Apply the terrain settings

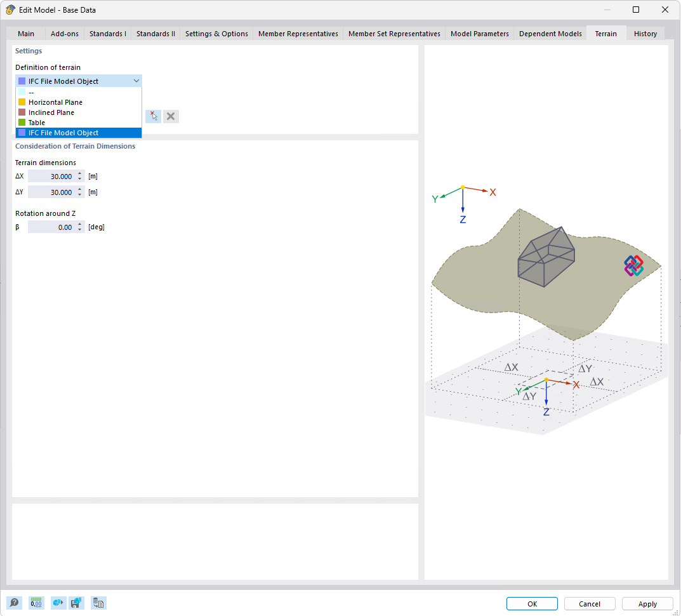coord(647,603)
